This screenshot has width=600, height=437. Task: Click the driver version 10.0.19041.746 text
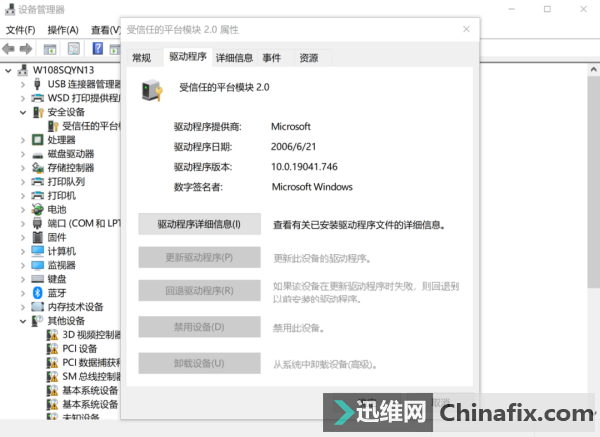tap(304, 167)
